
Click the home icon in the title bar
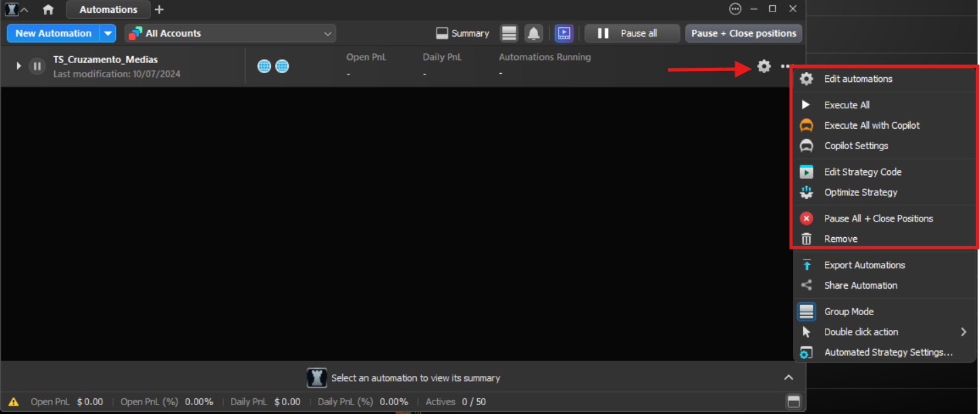point(48,9)
